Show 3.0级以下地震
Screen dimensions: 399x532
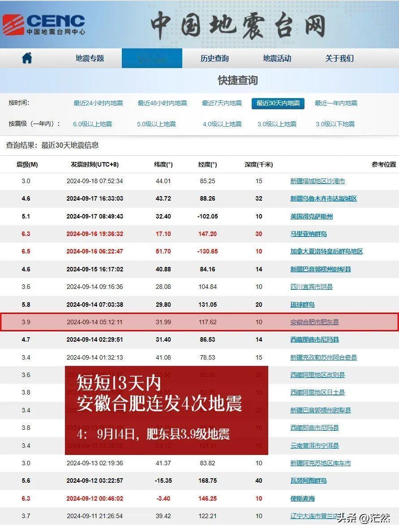(x=335, y=124)
